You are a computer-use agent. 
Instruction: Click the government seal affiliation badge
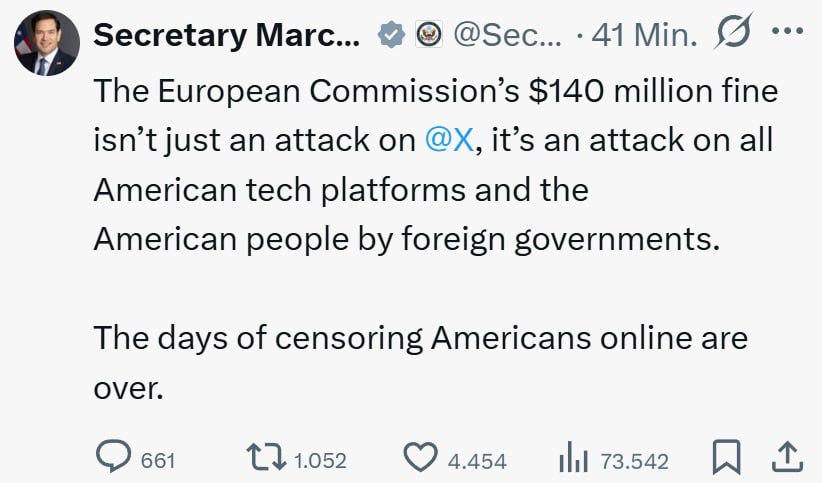point(429,36)
